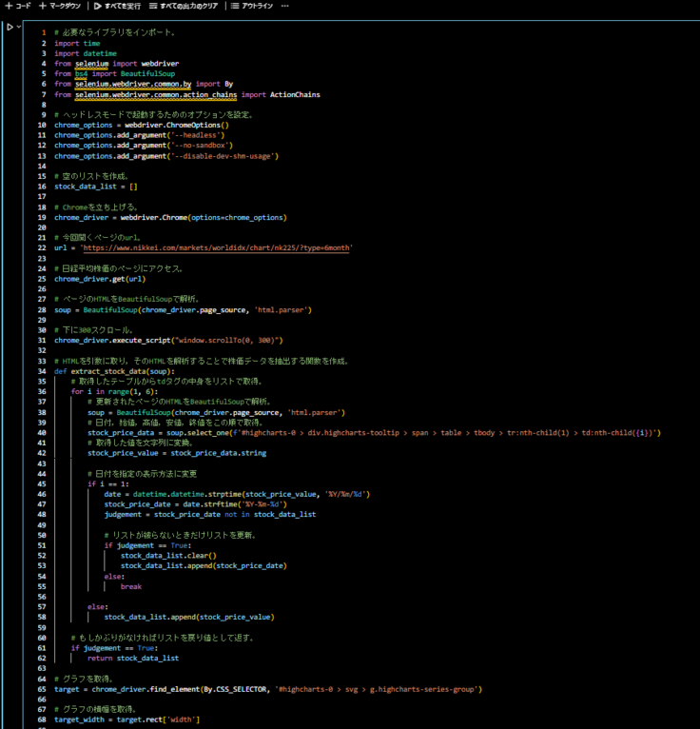Click the nikkei.com URL string on line 22

tap(217, 248)
